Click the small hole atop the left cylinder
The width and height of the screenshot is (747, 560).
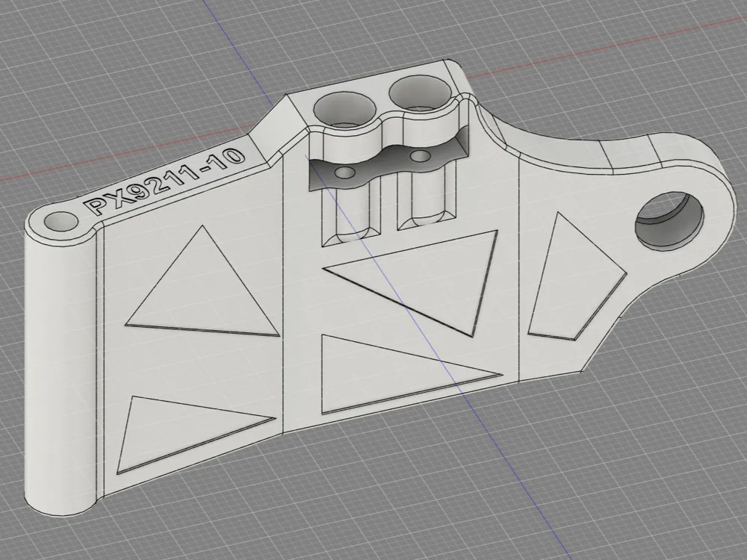tap(61, 222)
